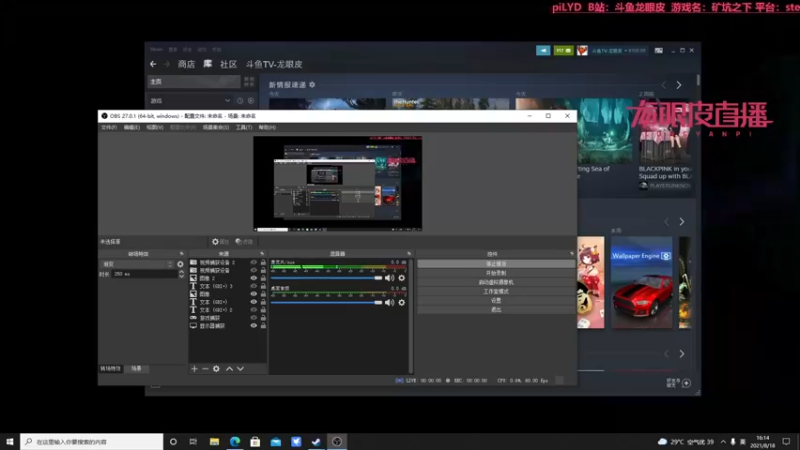Filter Steam library by recent clock icon
This screenshot has height=450, width=800.
point(240,101)
